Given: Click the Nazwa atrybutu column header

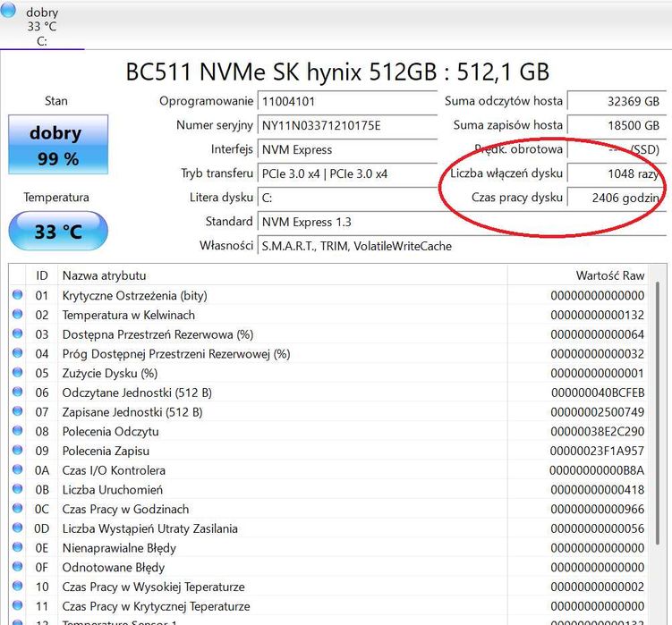Looking at the screenshot, I should click(x=283, y=275).
